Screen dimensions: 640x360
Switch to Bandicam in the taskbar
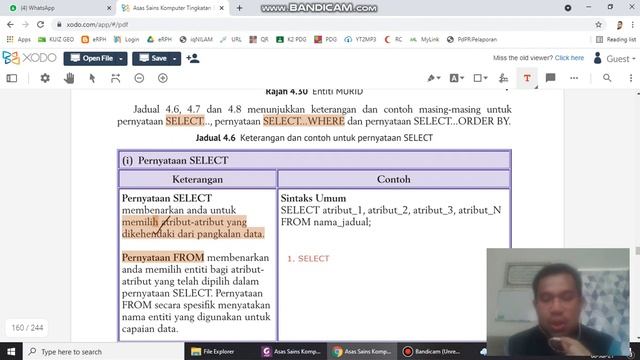432,351
